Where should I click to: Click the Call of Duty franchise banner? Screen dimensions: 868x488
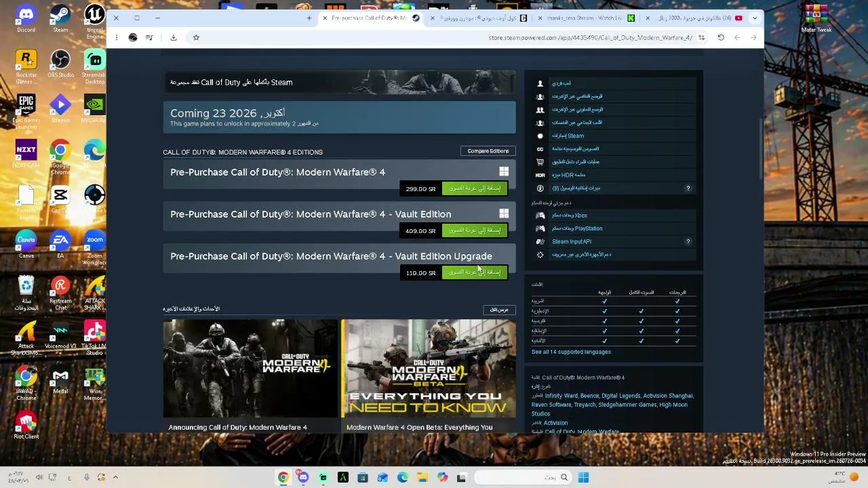[339, 82]
